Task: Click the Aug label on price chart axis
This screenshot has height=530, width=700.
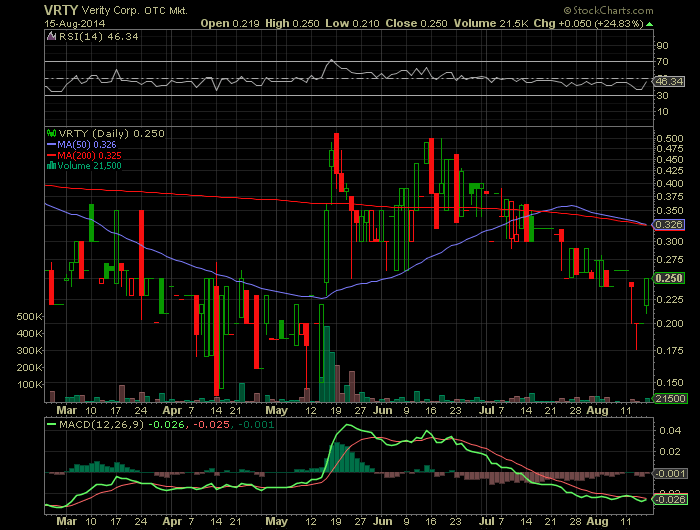Action: tap(597, 410)
